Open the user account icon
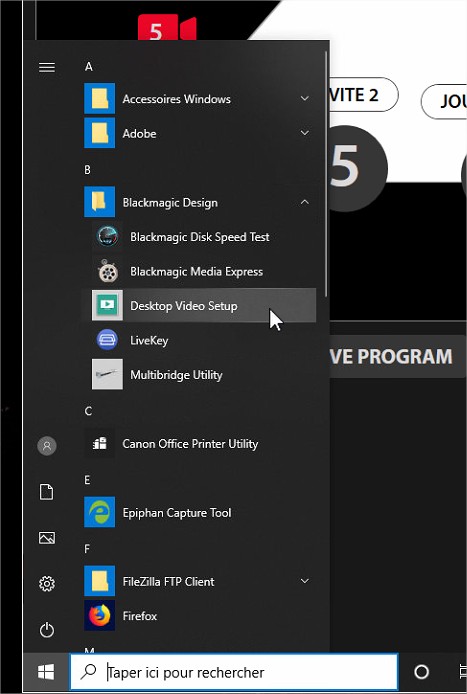Screen dimensions: 467x694 47,446
